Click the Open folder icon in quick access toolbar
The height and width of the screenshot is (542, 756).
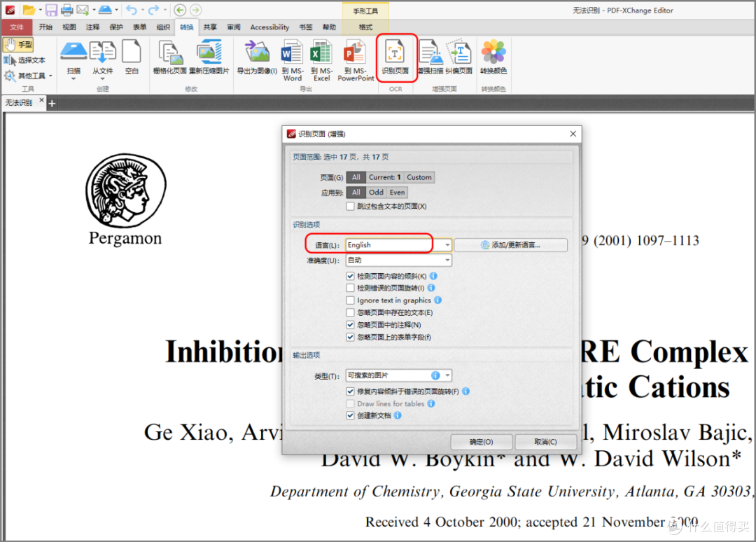pyautogui.click(x=29, y=10)
